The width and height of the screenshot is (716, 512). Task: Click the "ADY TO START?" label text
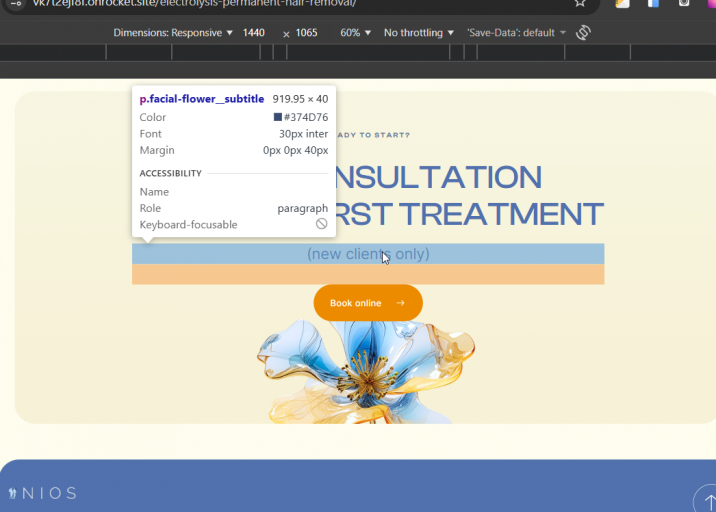pyautogui.click(x=374, y=135)
